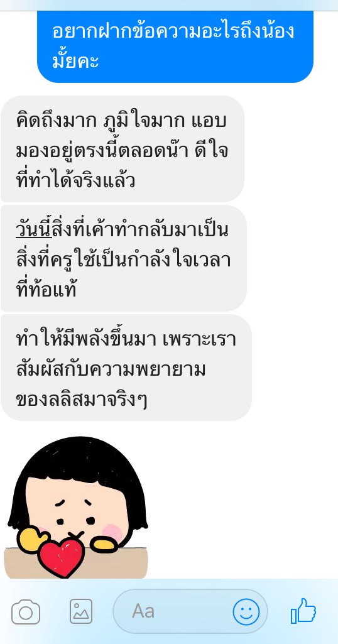Image resolution: width=338 pixels, height=644 pixels.
Task: Select the message starting with ทำให้มีพลังขึ้นมา
Action: click(126, 368)
